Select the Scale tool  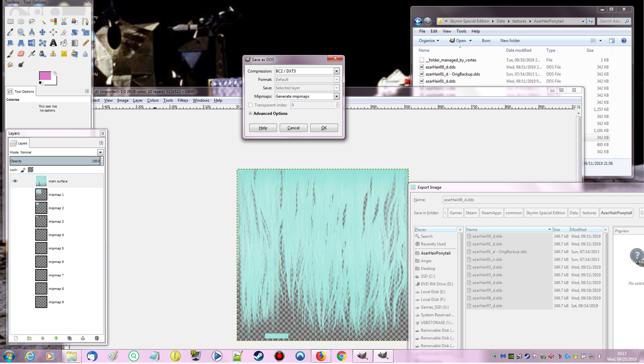(86, 32)
